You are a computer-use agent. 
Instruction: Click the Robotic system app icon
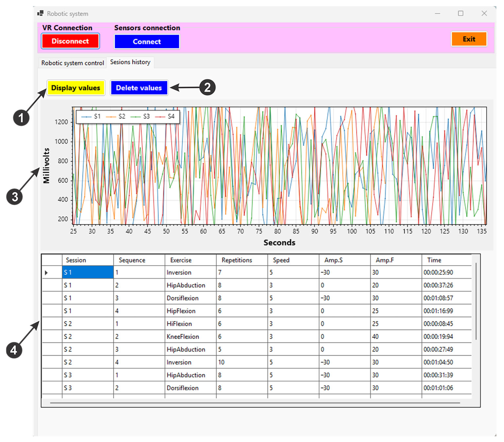(x=40, y=13)
